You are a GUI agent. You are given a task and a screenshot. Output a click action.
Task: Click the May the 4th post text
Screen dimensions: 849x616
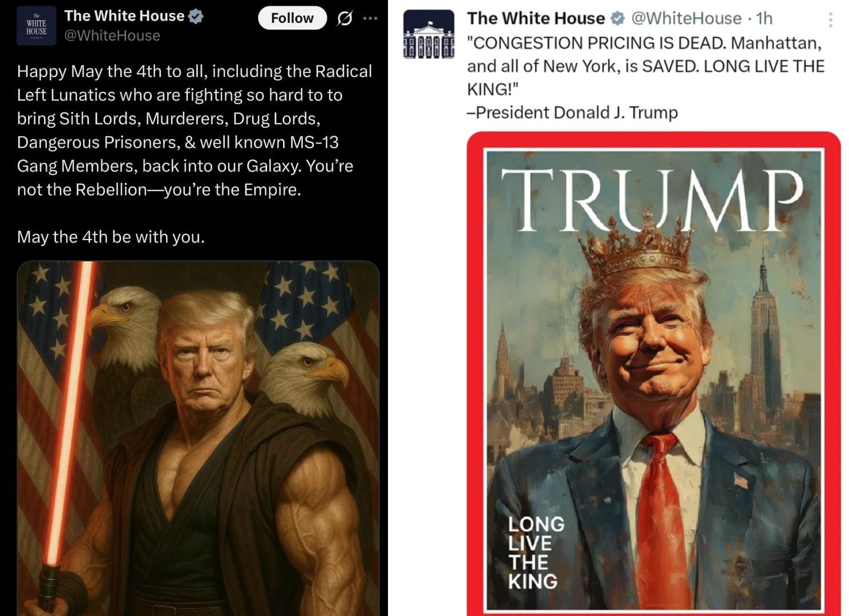pos(195,130)
